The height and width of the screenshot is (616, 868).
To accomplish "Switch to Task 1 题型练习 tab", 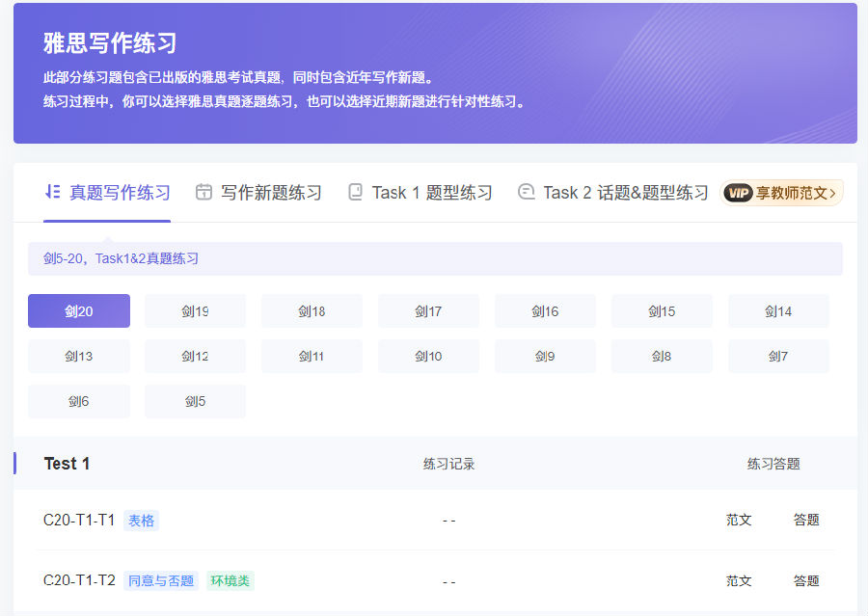I will coord(432,193).
